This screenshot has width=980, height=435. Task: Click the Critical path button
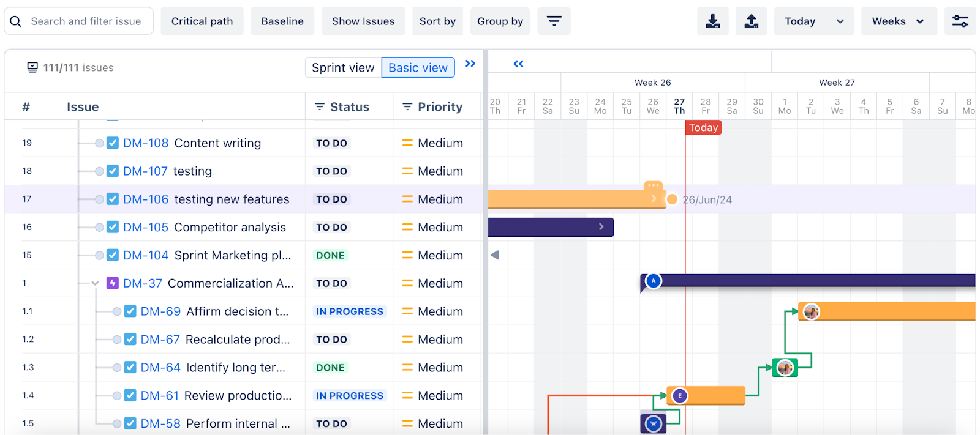click(202, 21)
